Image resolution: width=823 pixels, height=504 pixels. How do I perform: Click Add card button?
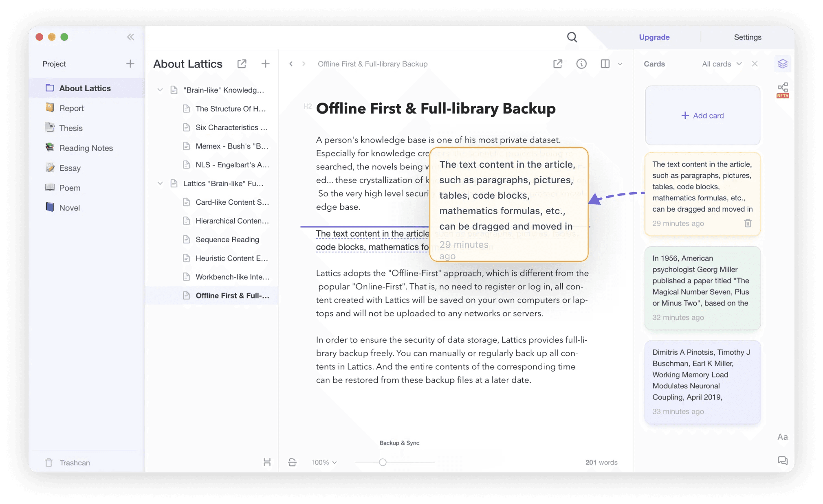coord(702,116)
